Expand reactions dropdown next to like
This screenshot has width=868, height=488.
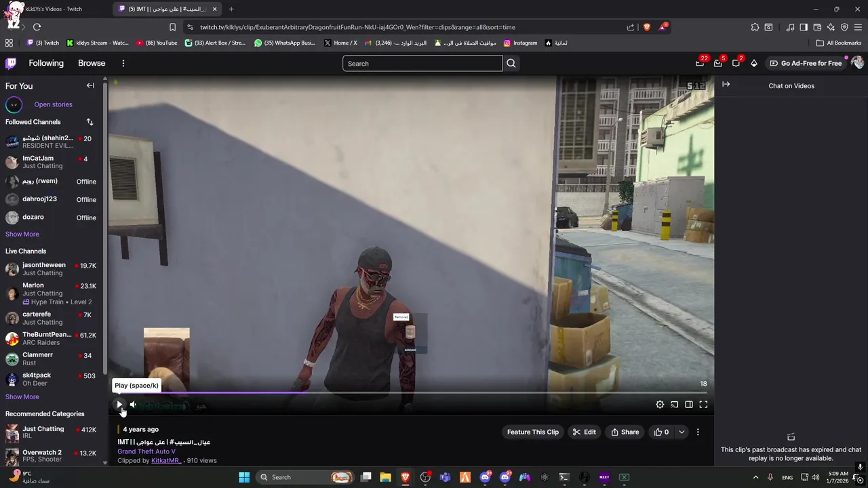click(x=682, y=432)
